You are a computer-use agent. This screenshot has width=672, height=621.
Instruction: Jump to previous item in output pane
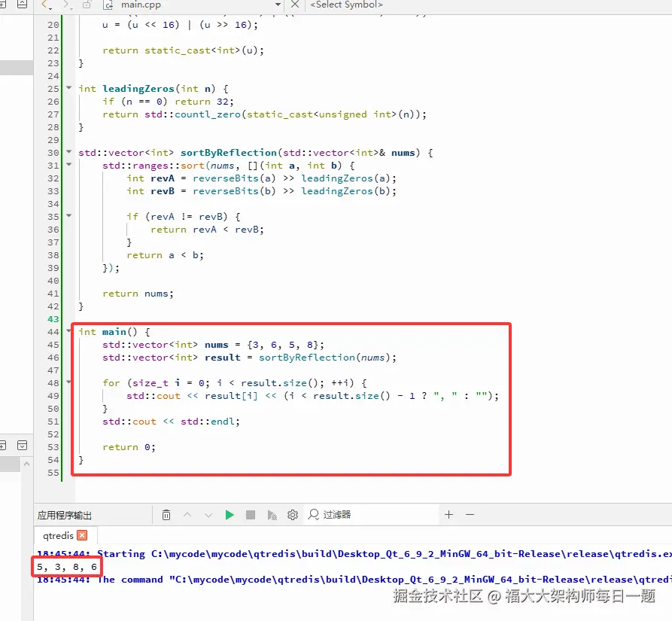[187, 515]
